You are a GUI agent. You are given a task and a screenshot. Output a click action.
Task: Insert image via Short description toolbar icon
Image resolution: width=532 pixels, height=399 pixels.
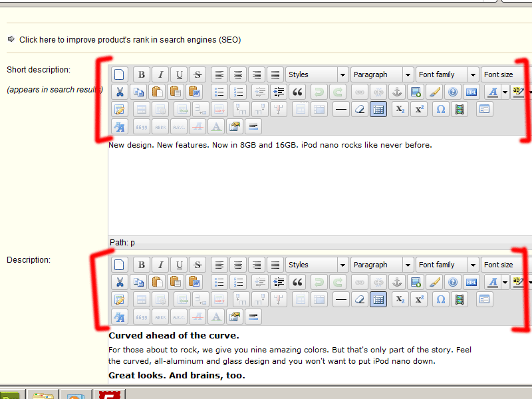click(416, 92)
